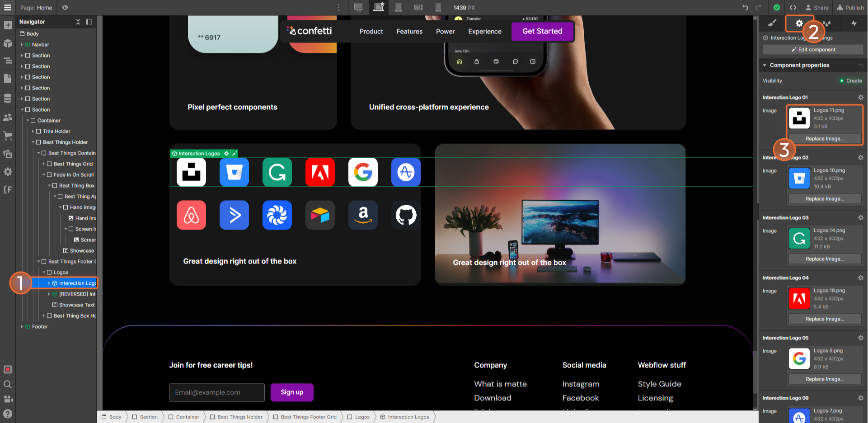This screenshot has width=868, height=423.
Task: Open the Pages panel
Action: click(8, 78)
